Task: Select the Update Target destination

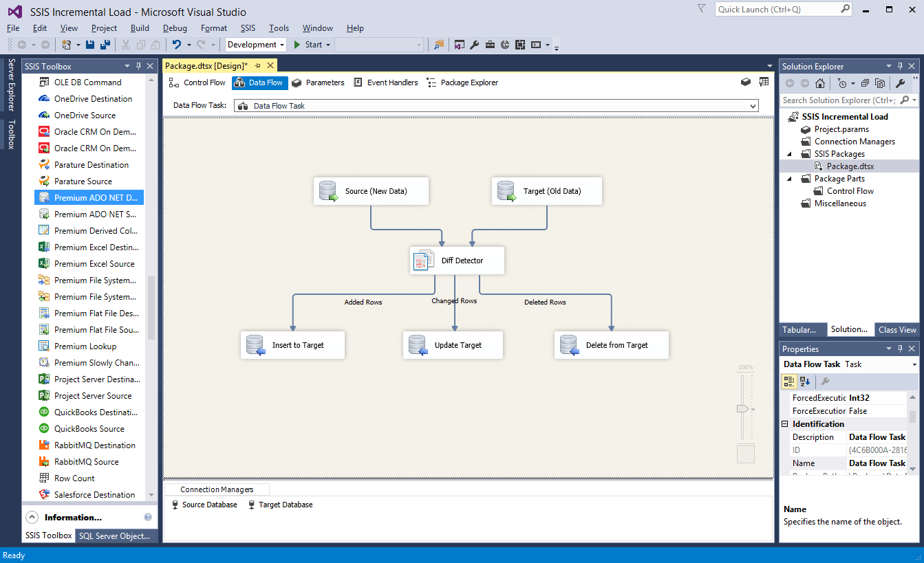Action: pos(453,345)
